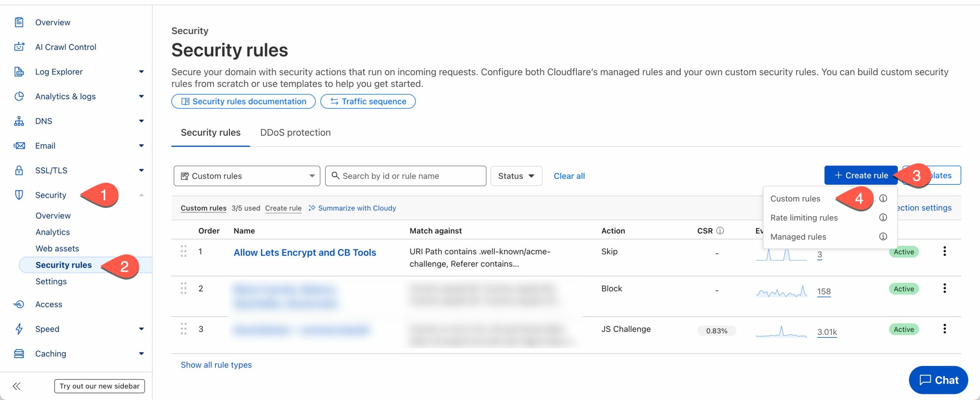980x400 pixels.
Task: Click drag handle of rule 3
Action: (x=184, y=329)
